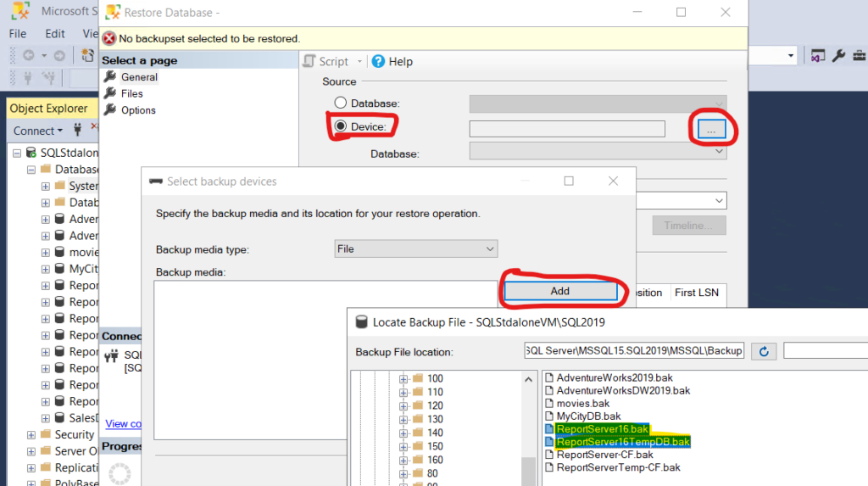
Task: Click the Source Database disabled dropdown
Action: tap(598, 103)
